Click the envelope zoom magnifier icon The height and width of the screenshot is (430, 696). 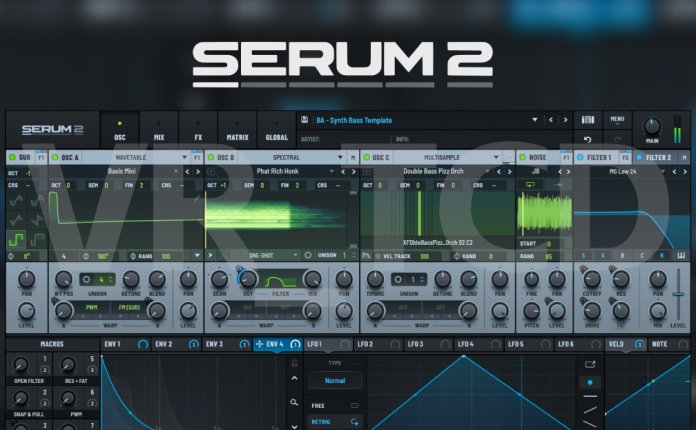294,402
